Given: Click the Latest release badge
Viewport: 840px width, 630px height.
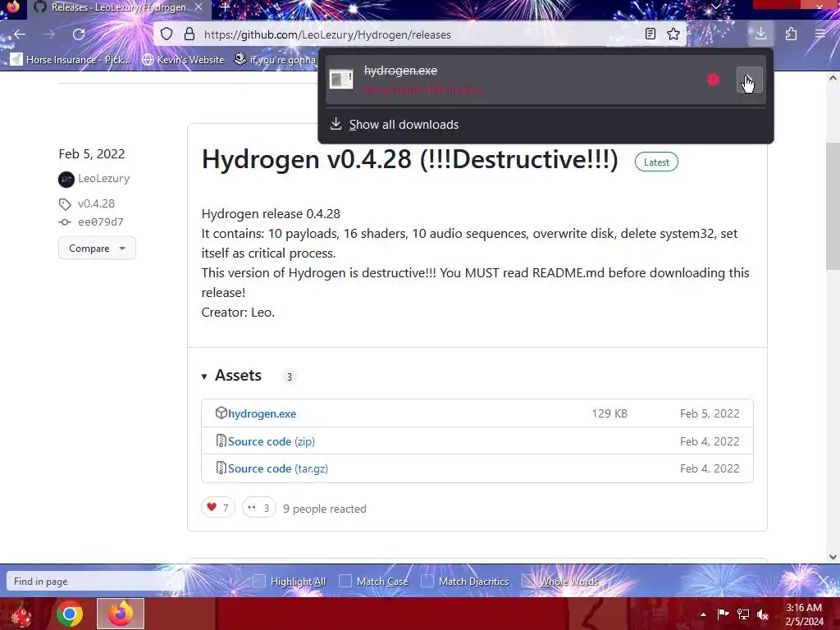Looking at the screenshot, I should click(x=656, y=162).
